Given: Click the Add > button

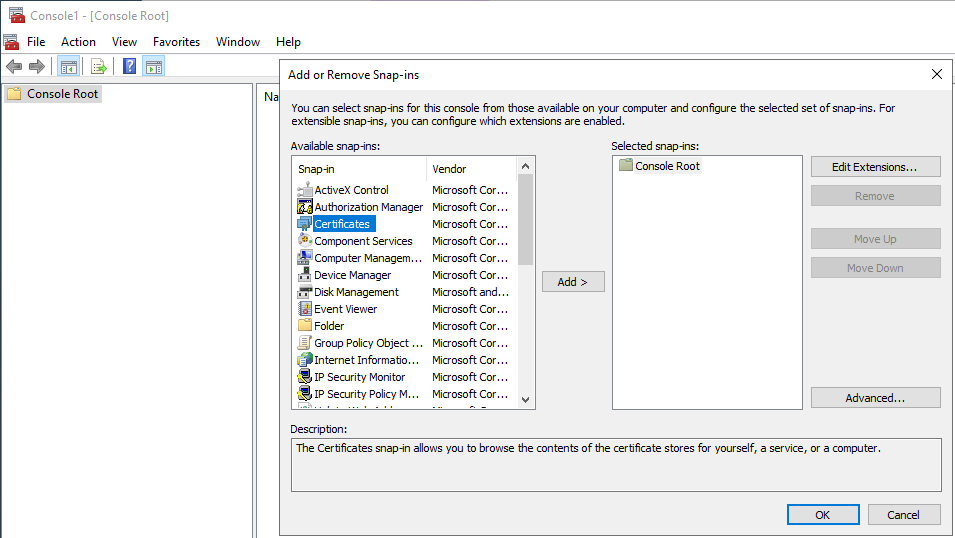Looking at the screenshot, I should tap(573, 281).
